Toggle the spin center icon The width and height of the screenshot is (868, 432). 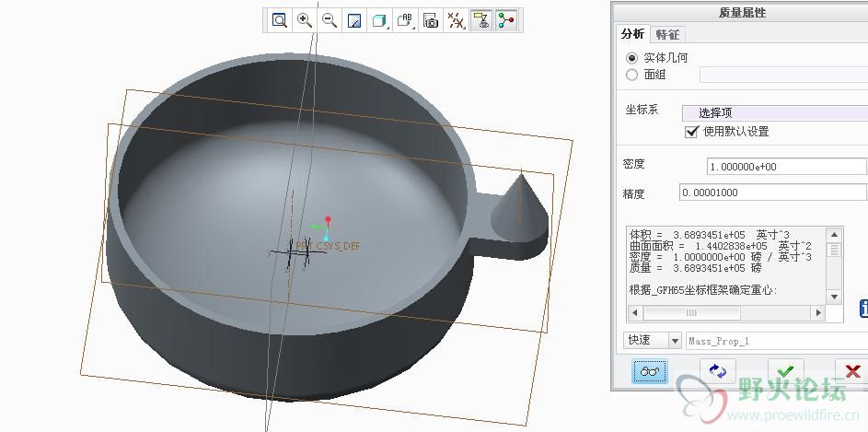tap(506, 21)
